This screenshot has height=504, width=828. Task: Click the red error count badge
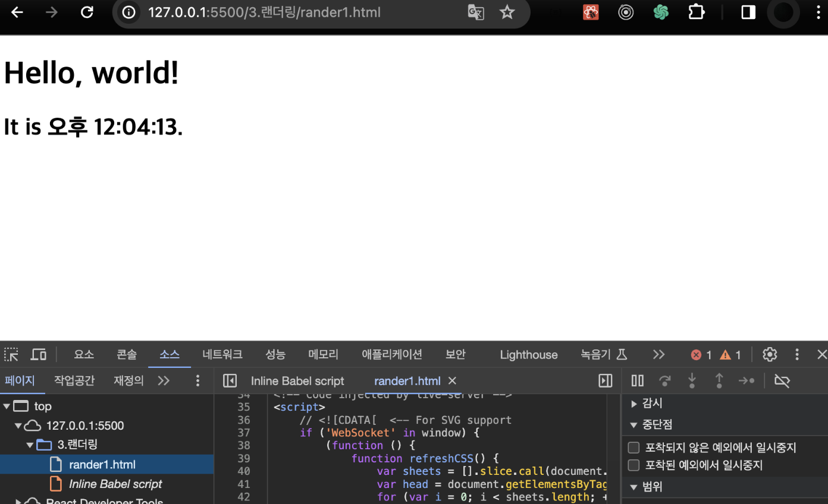701,355
